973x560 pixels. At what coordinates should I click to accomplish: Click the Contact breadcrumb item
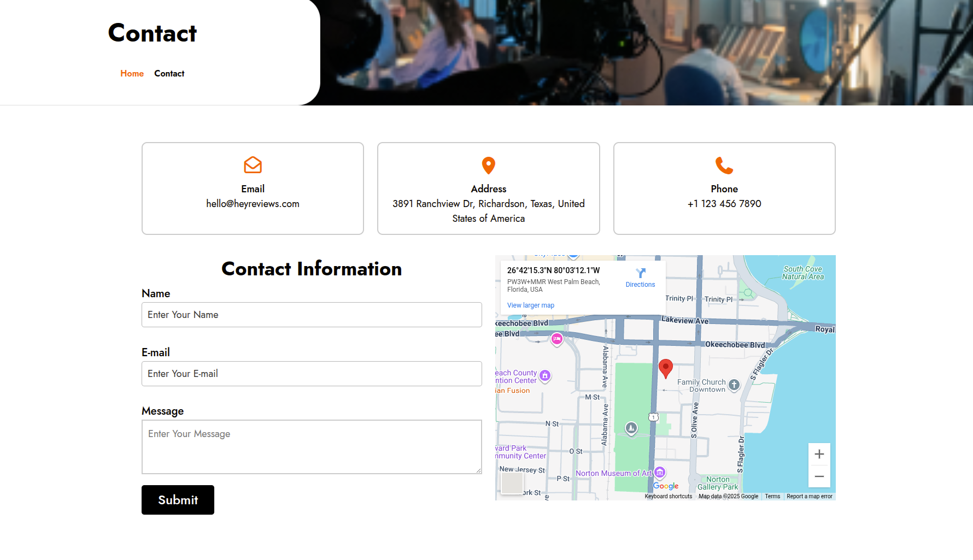tap(169, 74)
